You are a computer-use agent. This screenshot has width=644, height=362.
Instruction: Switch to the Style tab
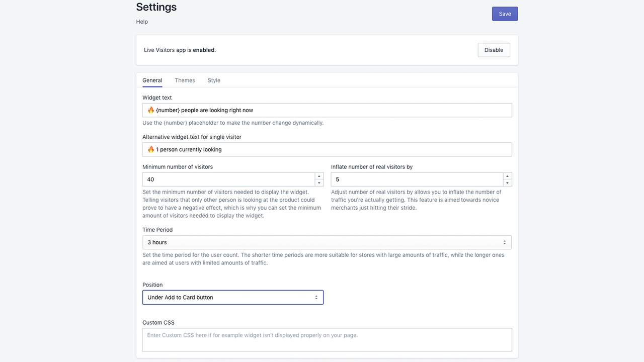point(214,80)
